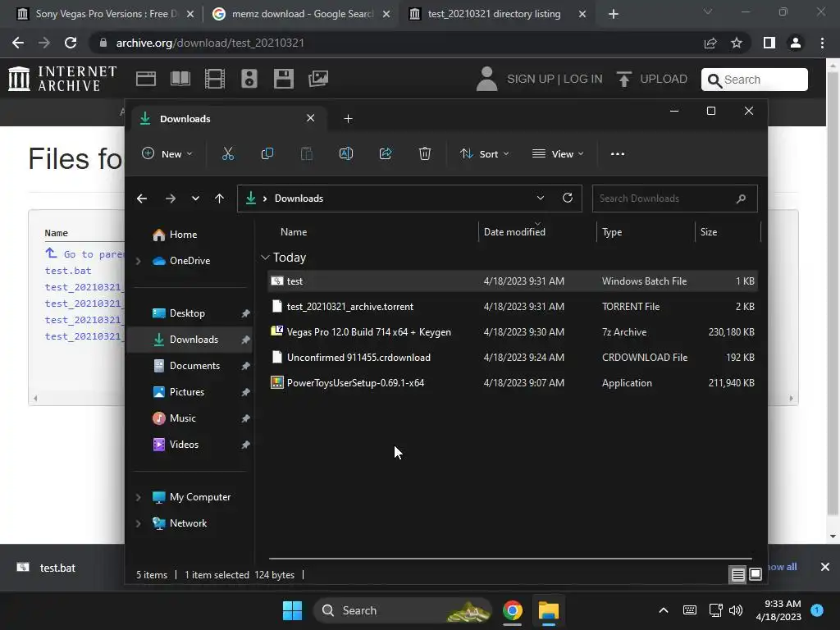Screen dimensions: 840x630
Task: Select Videos in navigation pane
Action: (184, 445)
